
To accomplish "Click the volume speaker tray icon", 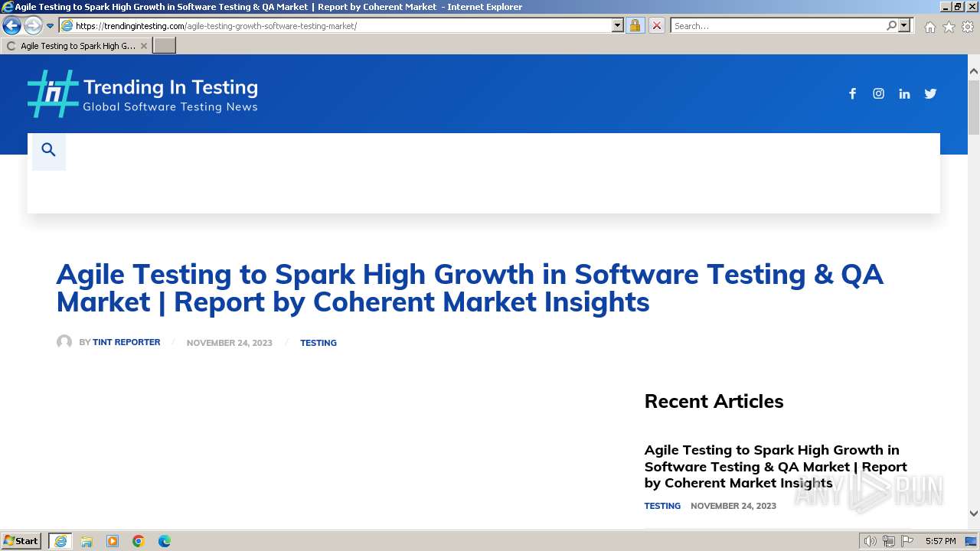I will [870, 541].
